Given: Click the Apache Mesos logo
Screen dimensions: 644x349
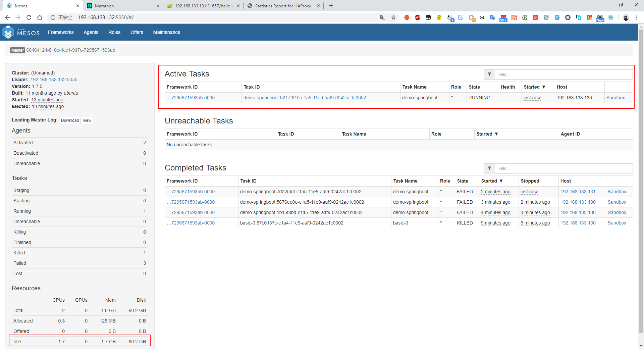Looking at the screenshot, I should click(x=21, y=32).
